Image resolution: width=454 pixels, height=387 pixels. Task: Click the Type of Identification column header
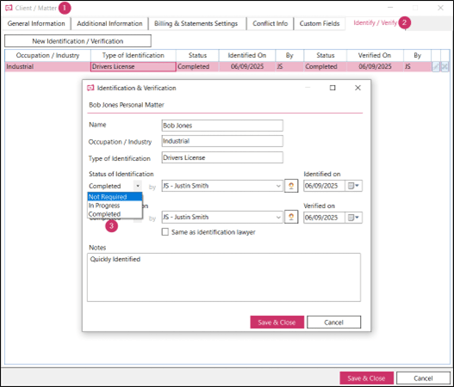[133, 55]
